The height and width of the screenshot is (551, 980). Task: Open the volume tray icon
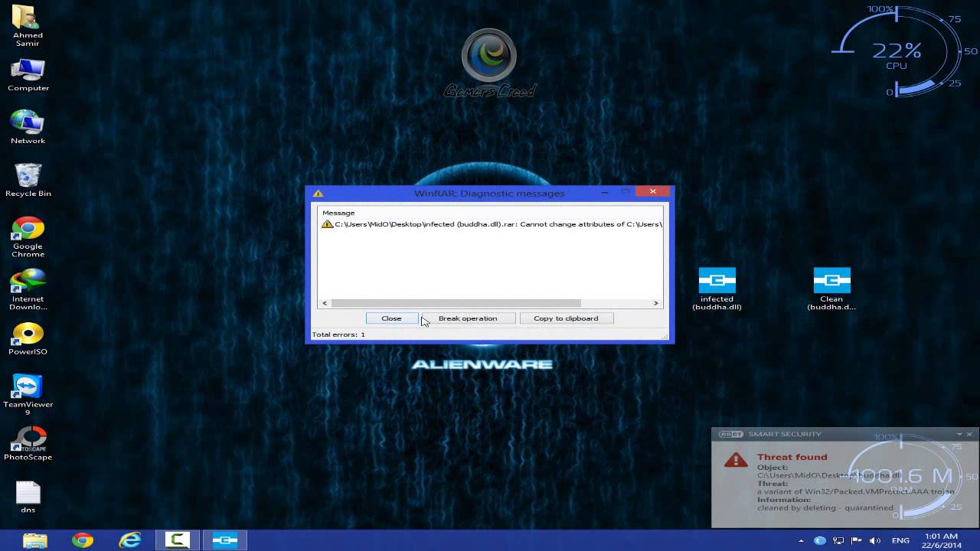coord(875,540)
